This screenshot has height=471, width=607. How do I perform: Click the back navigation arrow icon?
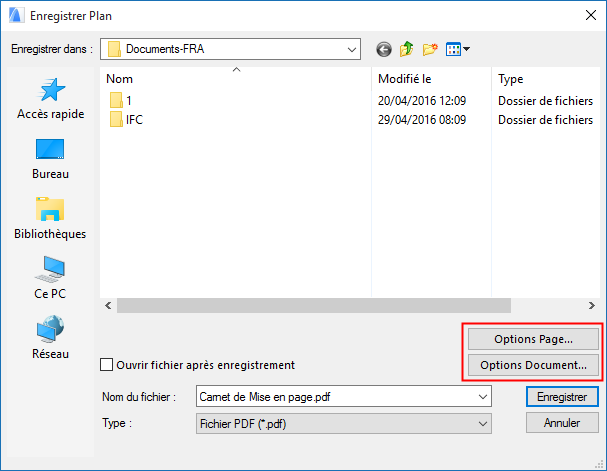tap(384, 48)
